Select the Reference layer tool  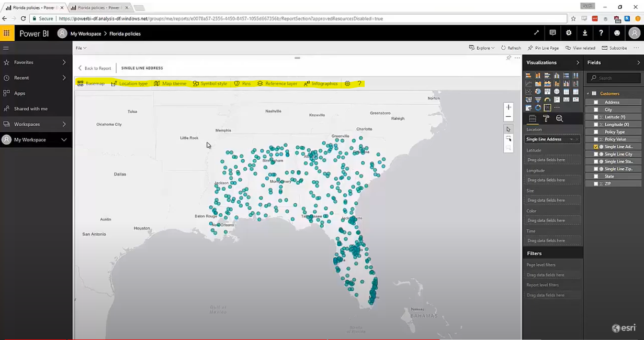tap(279, 83)
